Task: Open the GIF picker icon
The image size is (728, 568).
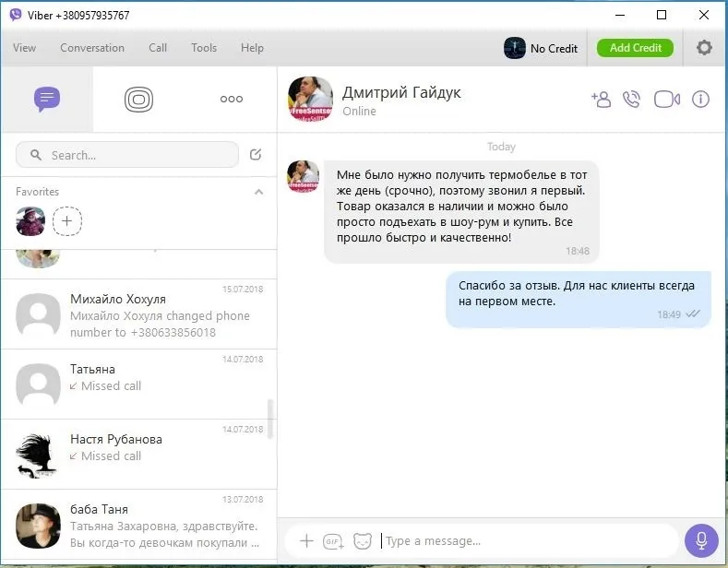Action: click(333, 541)
